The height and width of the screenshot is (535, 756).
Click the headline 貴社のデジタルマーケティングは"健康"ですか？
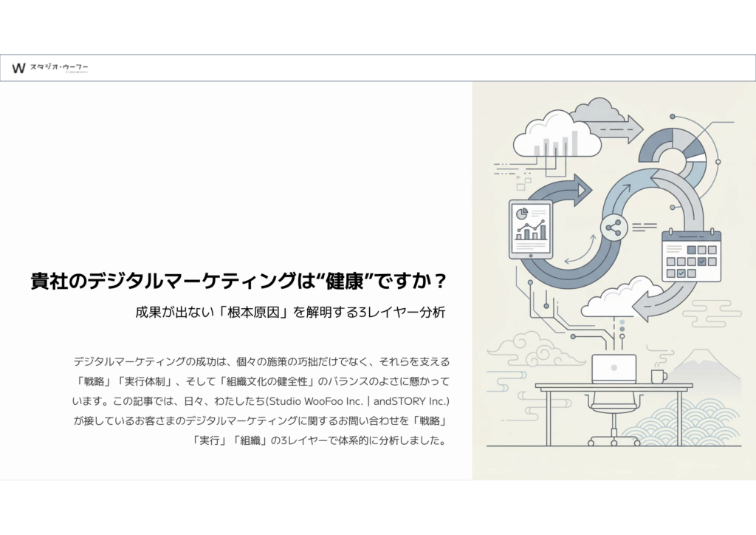(239, 282)
